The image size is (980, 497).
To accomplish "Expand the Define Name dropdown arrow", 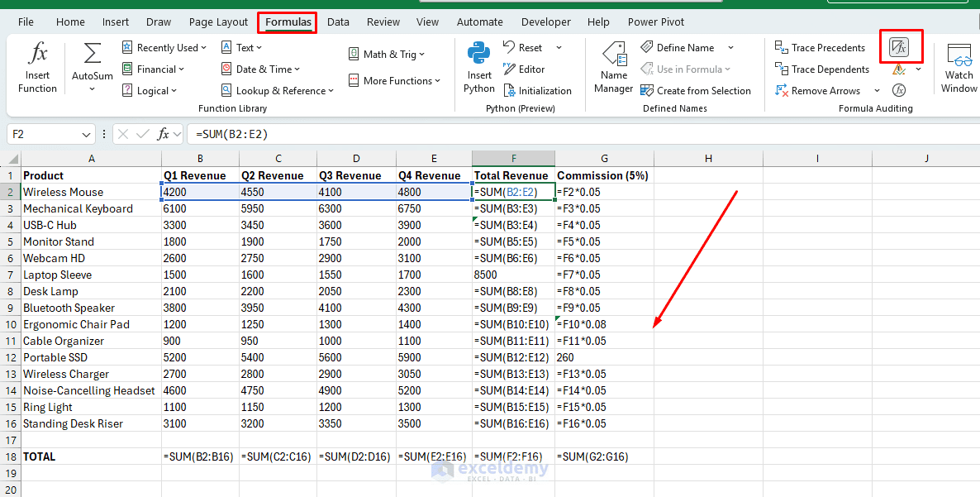I will click(730, 47).
